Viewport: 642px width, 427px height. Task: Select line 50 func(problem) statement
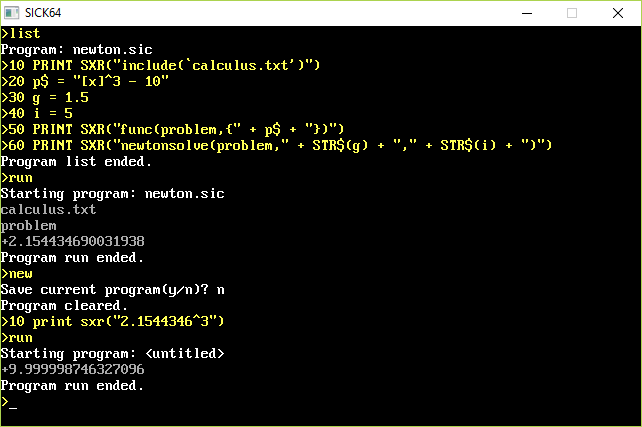pyautogui.click(x=172, y=129)
